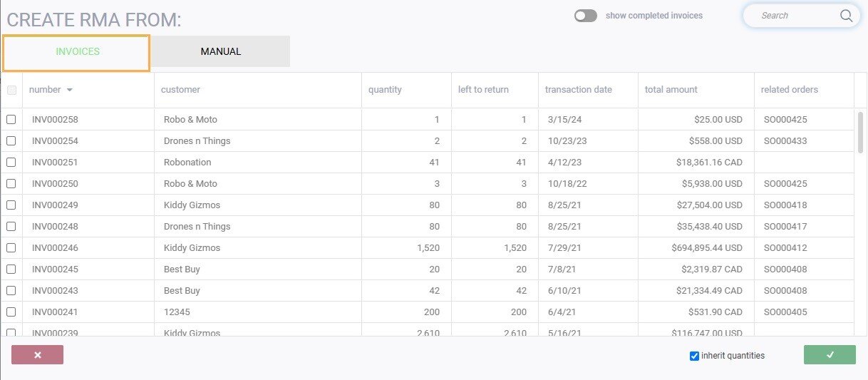Toggle the show completed invoices switch
The height and width of the screenshot is (380, 868).
(586, 16)
